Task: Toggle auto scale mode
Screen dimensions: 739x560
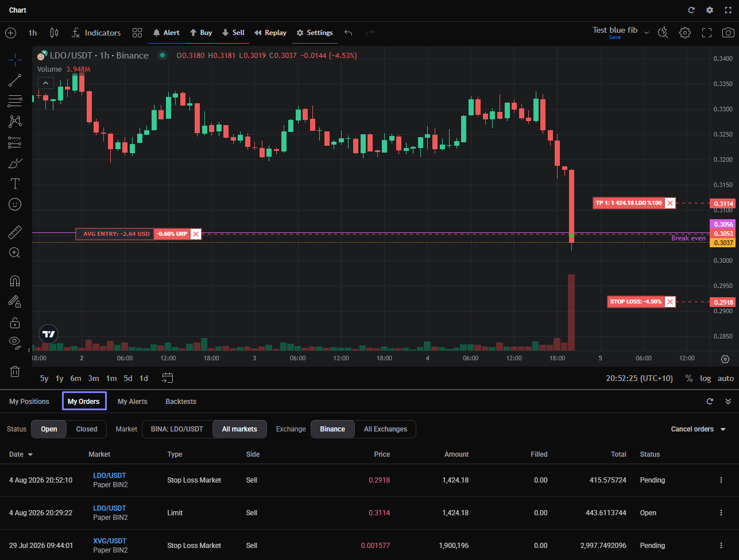Action: point(726,378)
